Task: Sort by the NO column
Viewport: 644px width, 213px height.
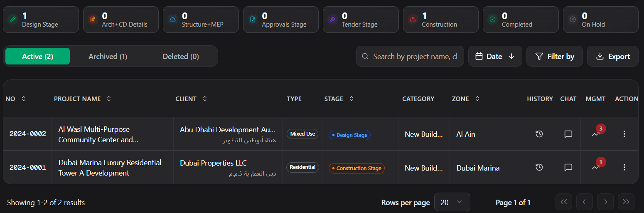Action: tap(24, 99)
